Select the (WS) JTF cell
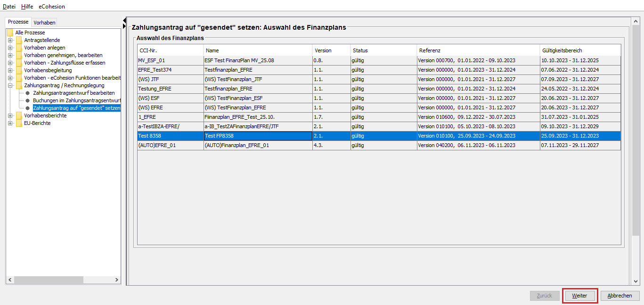 pos(171,79)
